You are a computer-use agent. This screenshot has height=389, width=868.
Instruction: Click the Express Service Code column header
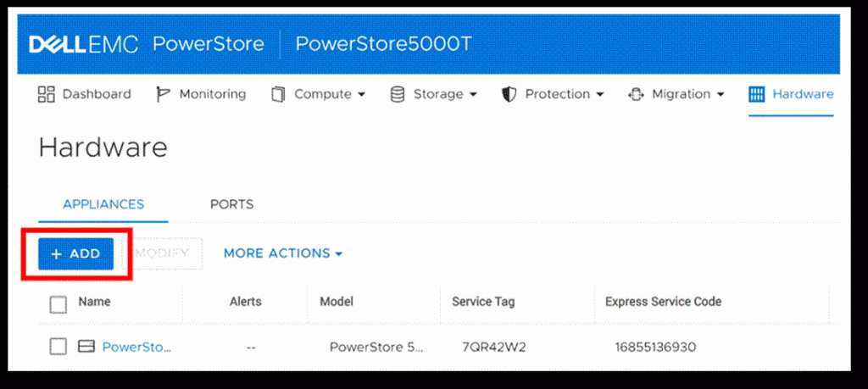663,302
